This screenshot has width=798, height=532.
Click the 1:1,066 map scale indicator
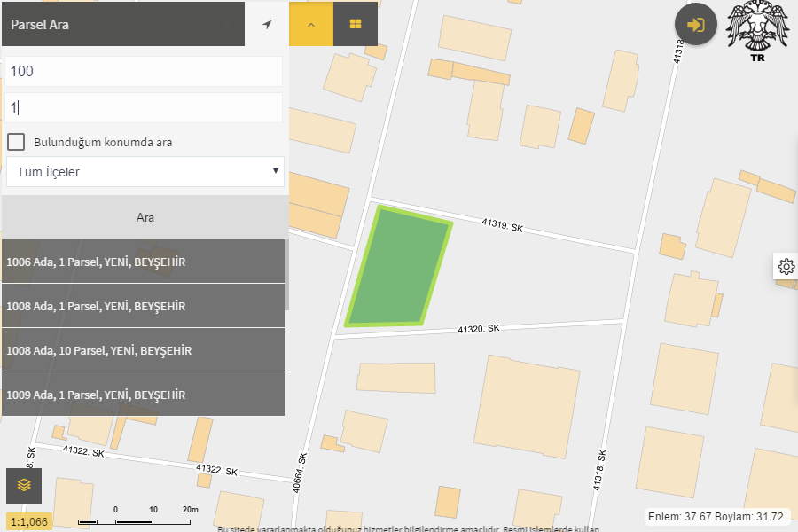(x=29, y=521)
